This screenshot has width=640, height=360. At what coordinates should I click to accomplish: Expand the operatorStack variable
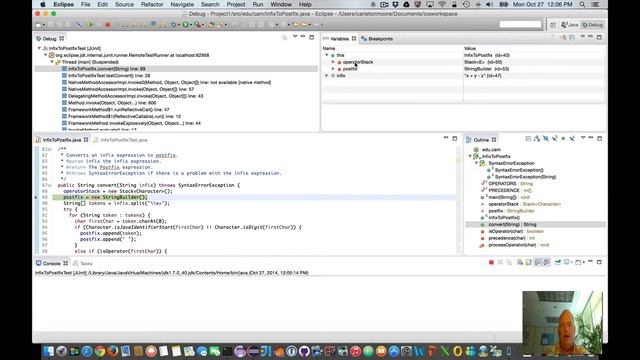[x=333, y=62]
